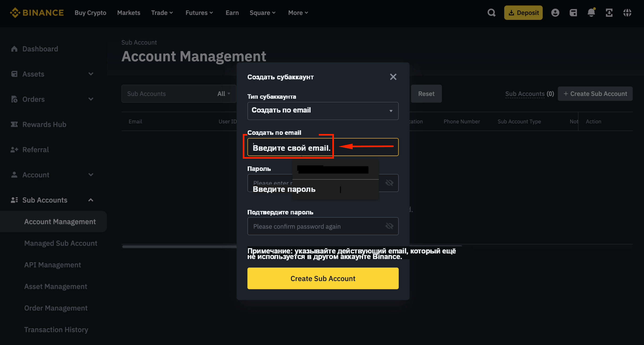Click the Sub Accounts sidebar icon
Image resolution: width=644 pixels, height=345 pixels.
click(x=14, y=200)
